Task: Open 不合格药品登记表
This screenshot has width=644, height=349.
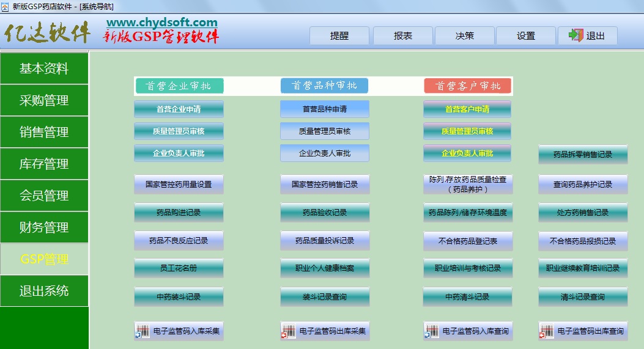Action: coord(468,241)
